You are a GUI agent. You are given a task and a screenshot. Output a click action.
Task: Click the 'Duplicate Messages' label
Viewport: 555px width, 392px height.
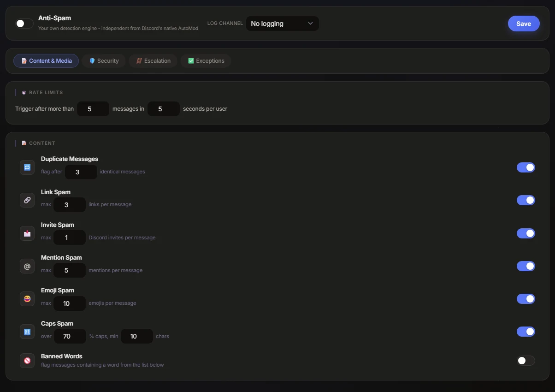point(70,159)
